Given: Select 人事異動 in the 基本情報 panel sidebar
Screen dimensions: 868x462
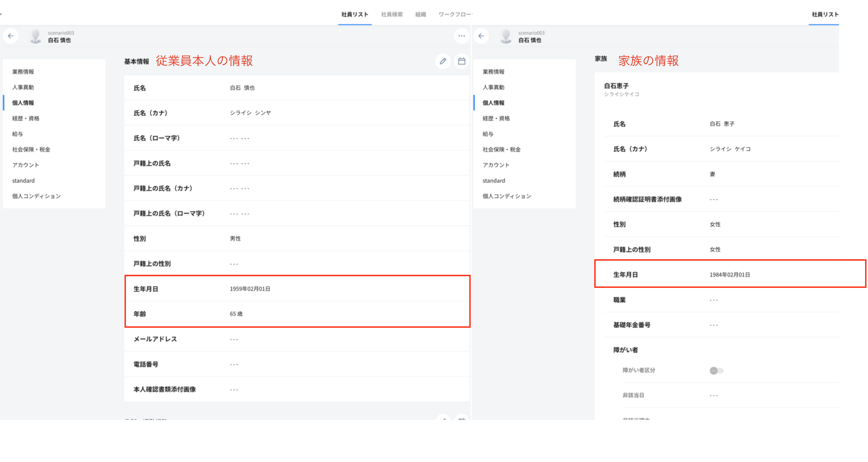Looking at the screenshot, I should (23, 88).
